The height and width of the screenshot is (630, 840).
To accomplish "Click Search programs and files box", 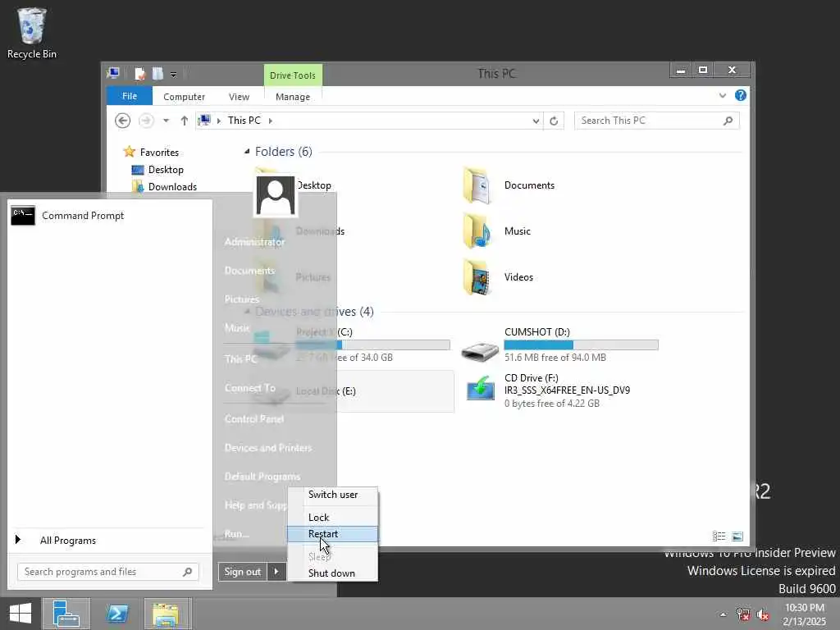I will (x=108, y=572).
